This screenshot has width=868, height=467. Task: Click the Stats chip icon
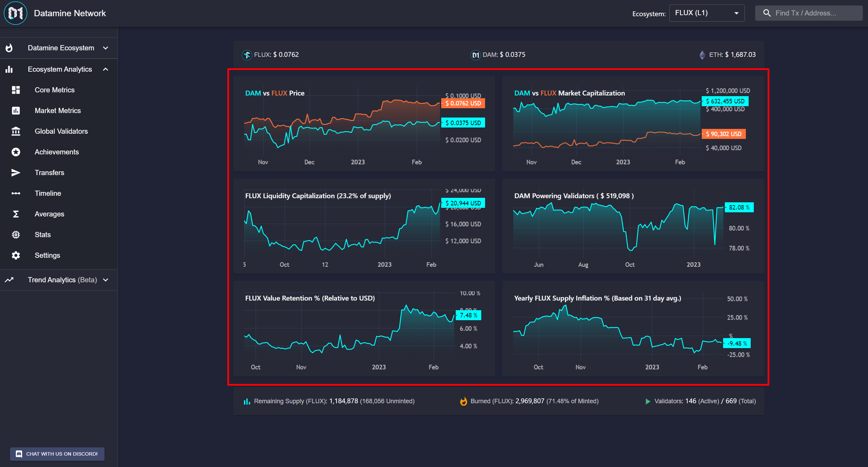point(16,235)
